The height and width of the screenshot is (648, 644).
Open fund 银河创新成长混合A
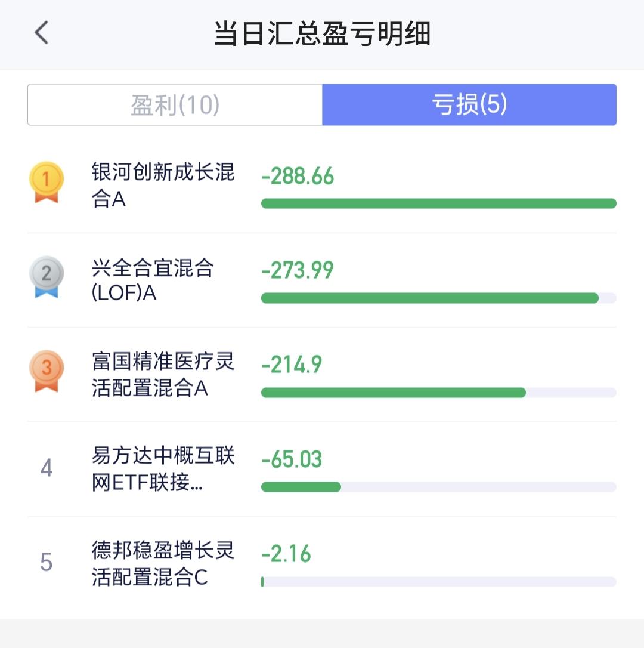[163, 186]
